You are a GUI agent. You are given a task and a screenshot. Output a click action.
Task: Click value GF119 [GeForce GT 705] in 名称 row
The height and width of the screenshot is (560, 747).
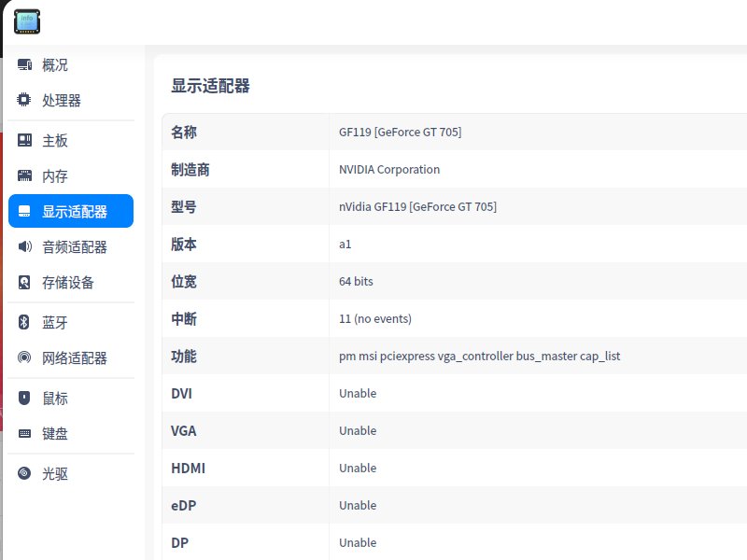coord(401,132)
